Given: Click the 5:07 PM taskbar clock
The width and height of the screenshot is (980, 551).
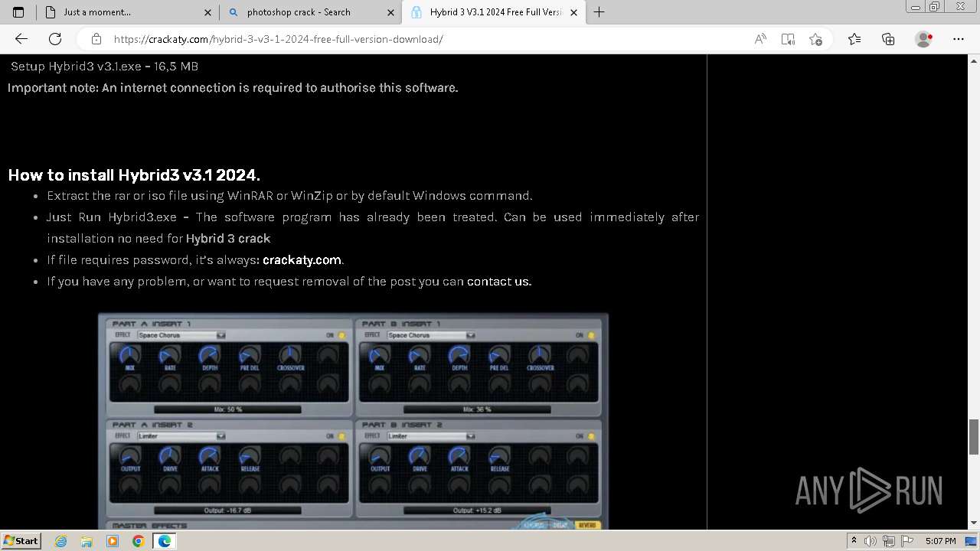Looking at the screenshot, I should 940,541.
